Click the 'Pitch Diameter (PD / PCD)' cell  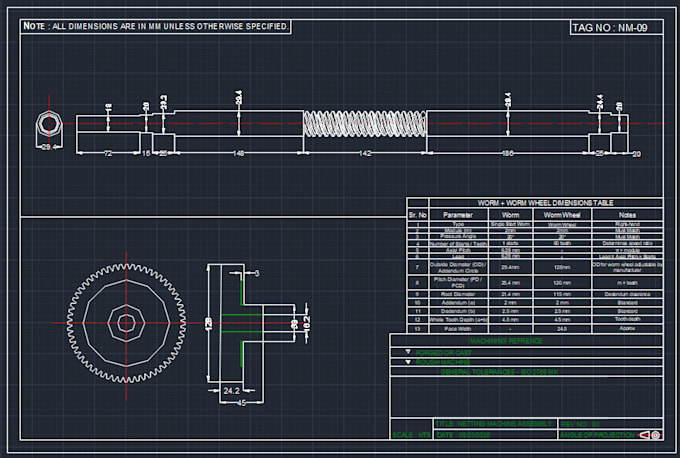click(x=458, y=283)
